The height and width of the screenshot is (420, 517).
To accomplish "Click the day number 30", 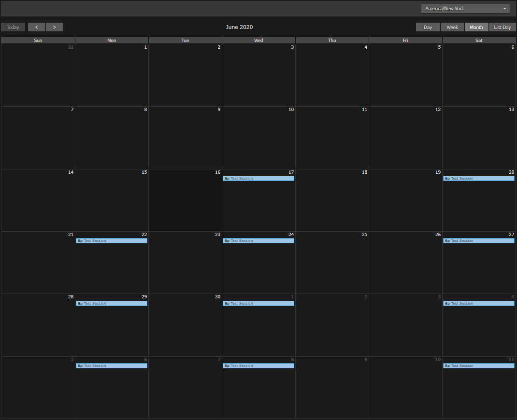I will (217, 297).
